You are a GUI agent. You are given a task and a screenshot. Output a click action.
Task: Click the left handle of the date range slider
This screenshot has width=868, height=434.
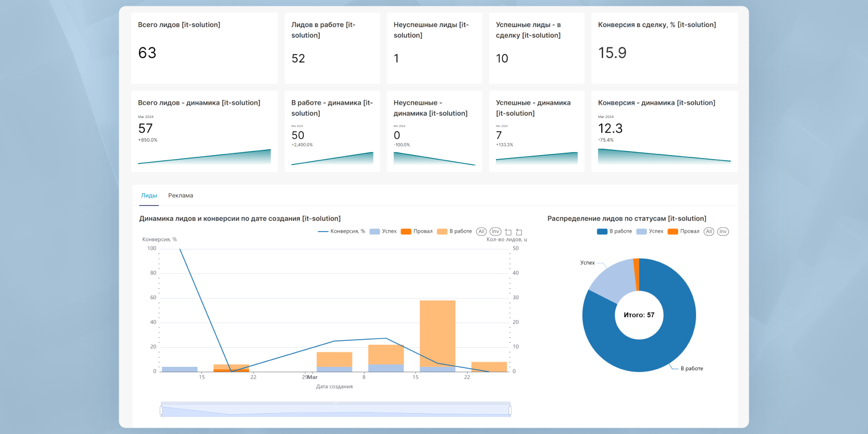(161, 410)
